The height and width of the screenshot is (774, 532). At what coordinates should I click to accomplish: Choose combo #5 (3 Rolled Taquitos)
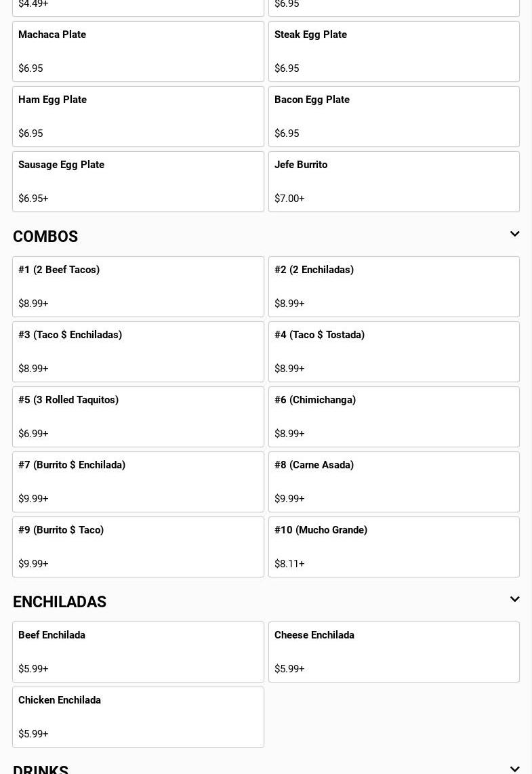[138, 417]
